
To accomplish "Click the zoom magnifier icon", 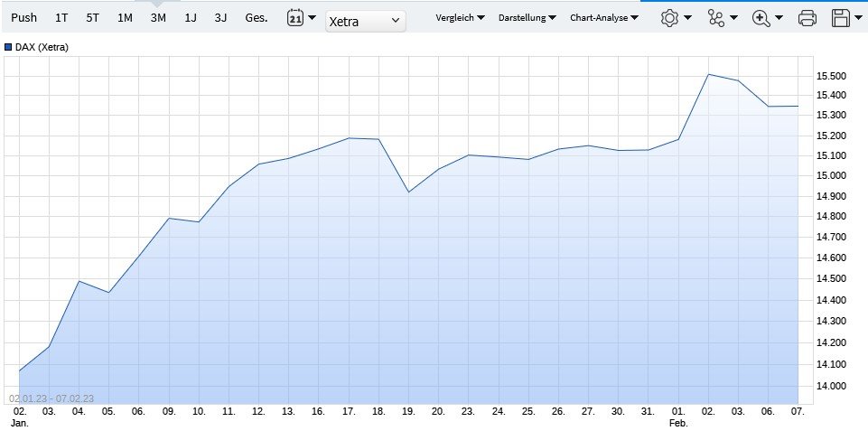I will coord(761,18).
